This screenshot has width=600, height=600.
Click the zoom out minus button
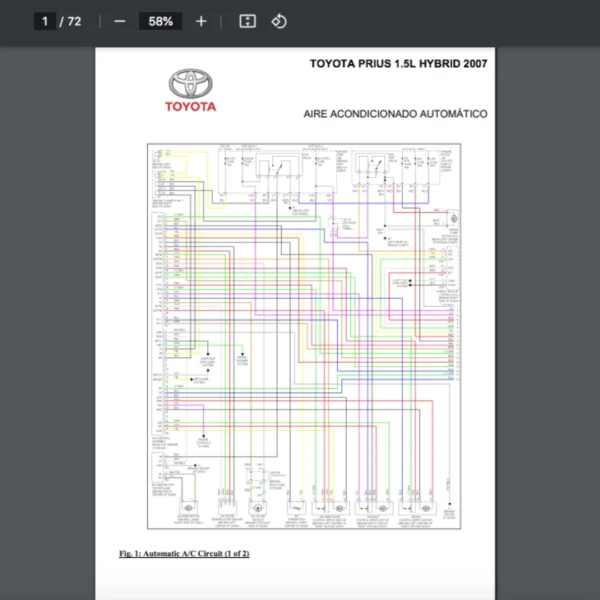click(x=120, y=21)
